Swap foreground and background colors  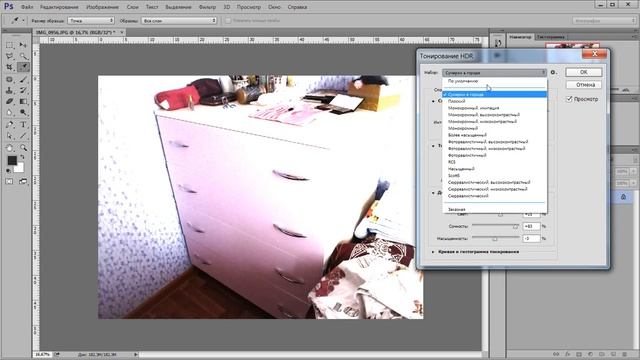(23, 157)
